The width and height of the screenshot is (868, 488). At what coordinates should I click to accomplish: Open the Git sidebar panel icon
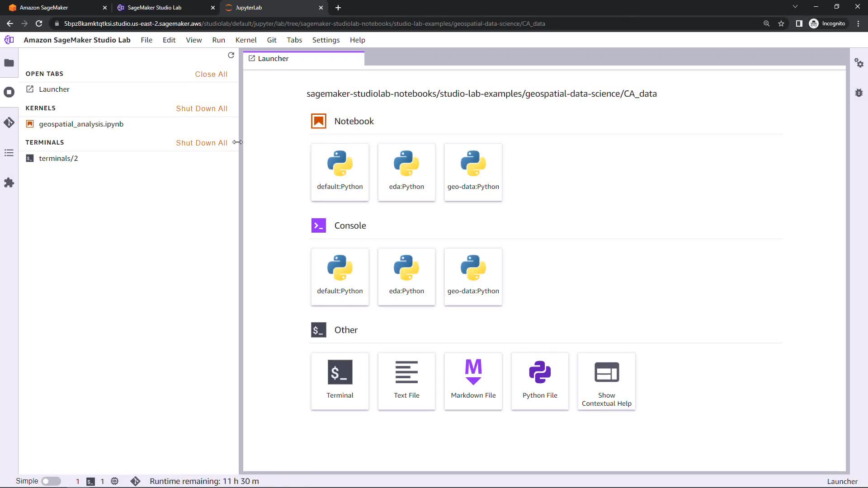click(x=9, y=122)
